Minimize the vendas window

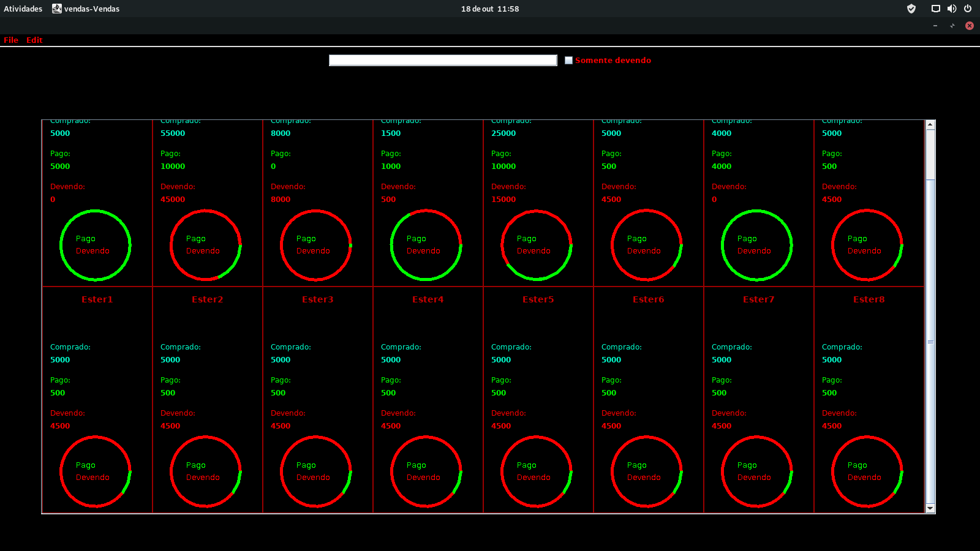pos(935,26)
